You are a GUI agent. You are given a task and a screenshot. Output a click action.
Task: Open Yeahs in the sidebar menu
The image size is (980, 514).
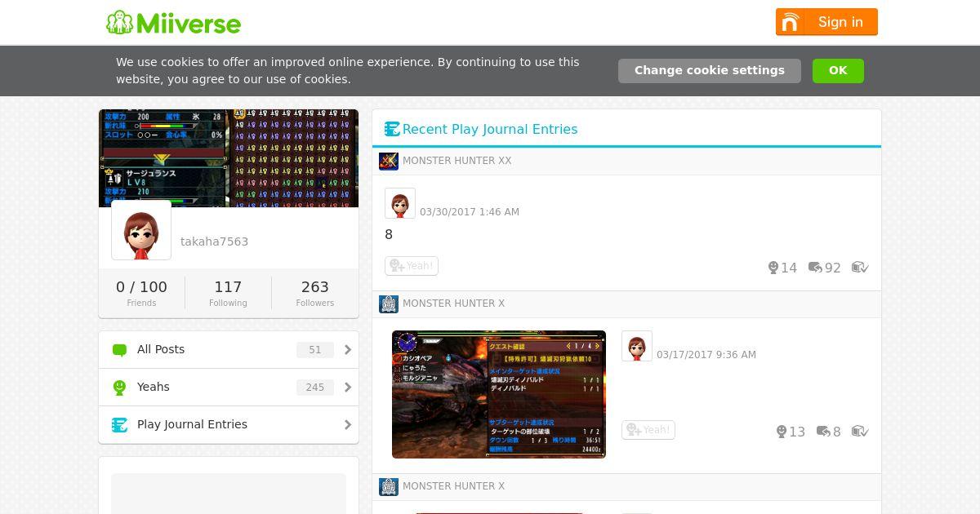click(229, 387)
